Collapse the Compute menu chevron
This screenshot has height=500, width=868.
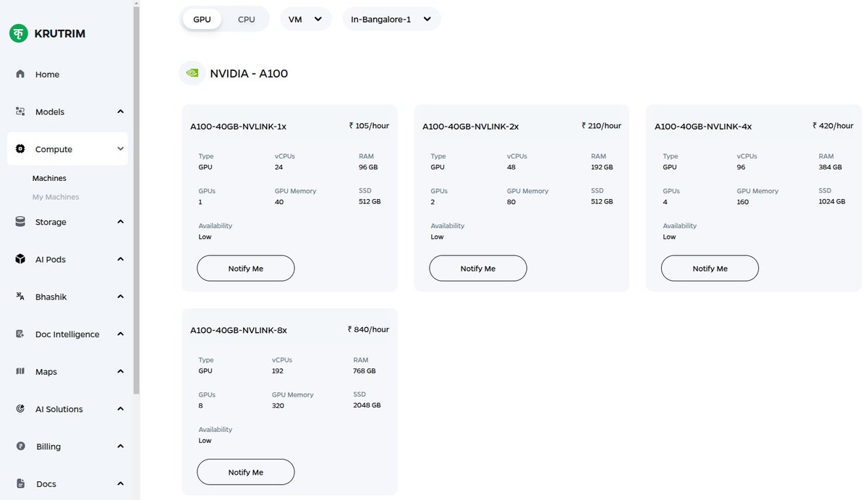click(x=120, y=149)
